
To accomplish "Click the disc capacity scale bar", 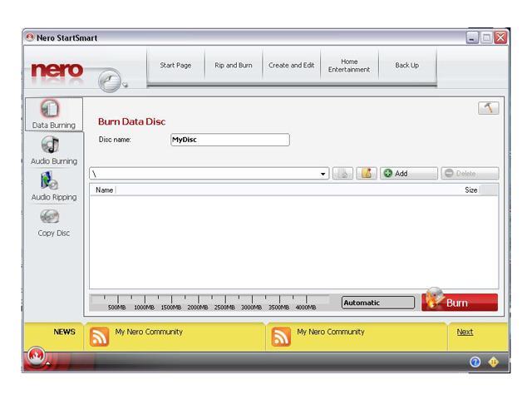I will [213, 303].
